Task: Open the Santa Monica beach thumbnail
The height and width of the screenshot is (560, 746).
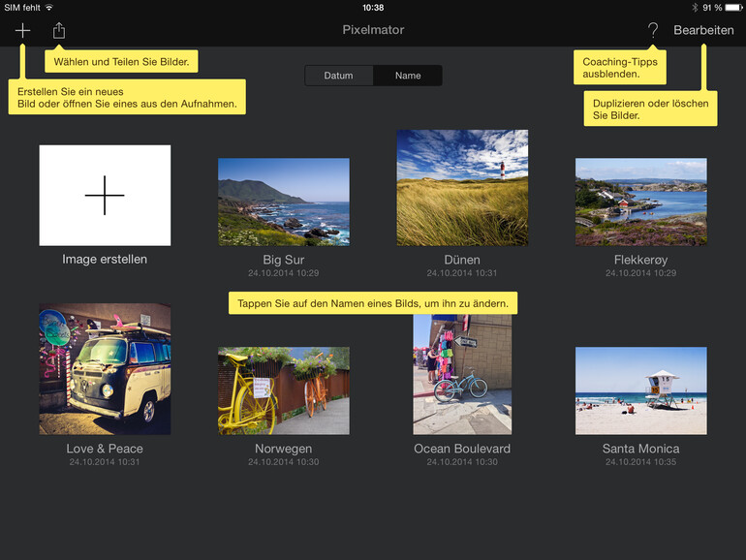Action: tap(640, 390)
